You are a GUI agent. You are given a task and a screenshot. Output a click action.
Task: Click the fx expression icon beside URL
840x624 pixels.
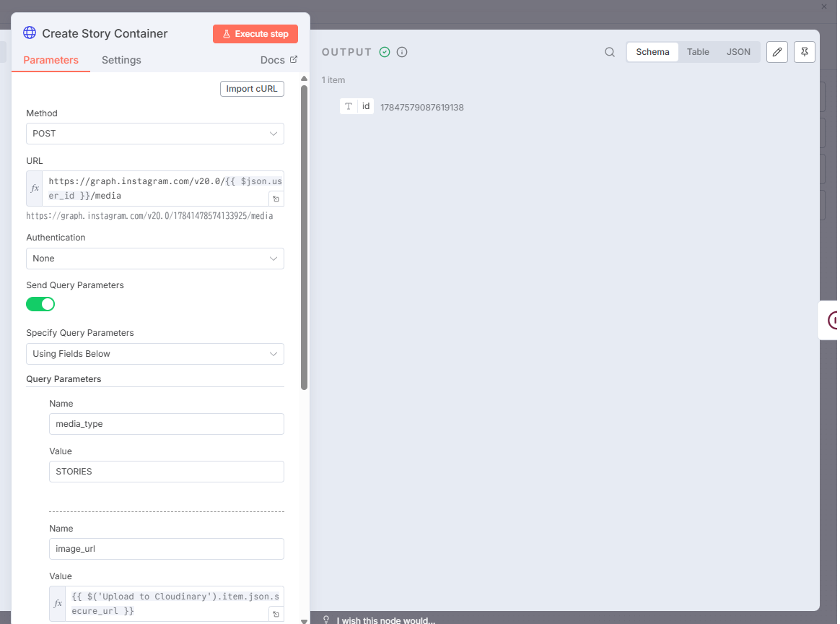click(x=35, y=188)
